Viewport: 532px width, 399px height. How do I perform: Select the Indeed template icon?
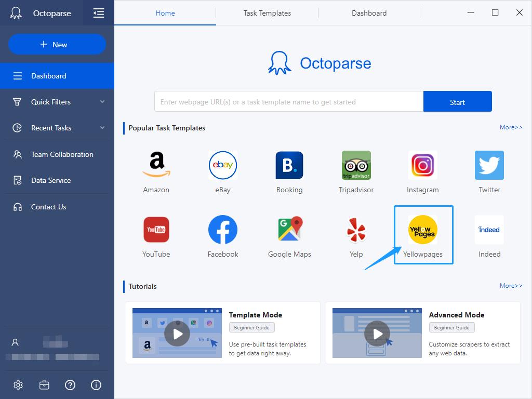point(489,230)
